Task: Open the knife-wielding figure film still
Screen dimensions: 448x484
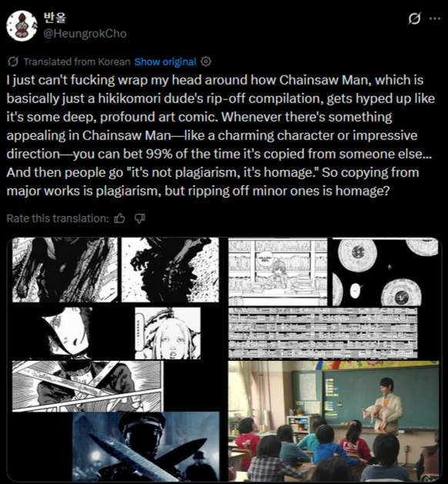Action: [x=145, y=446]
